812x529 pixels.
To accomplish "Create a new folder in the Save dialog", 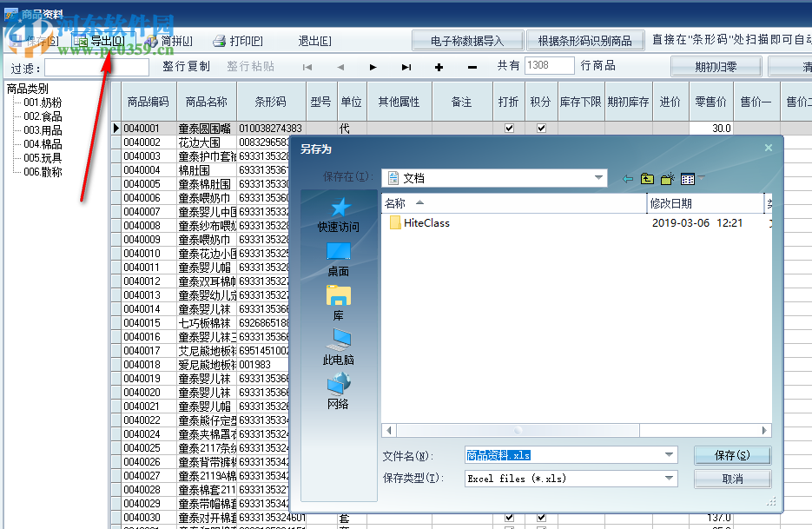I will [x=666, y=178].
